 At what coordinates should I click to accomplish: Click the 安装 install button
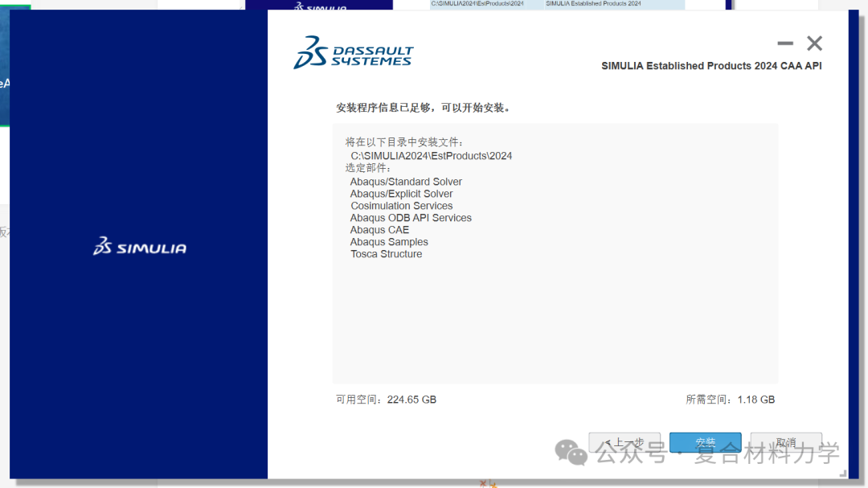pos(706,442)
